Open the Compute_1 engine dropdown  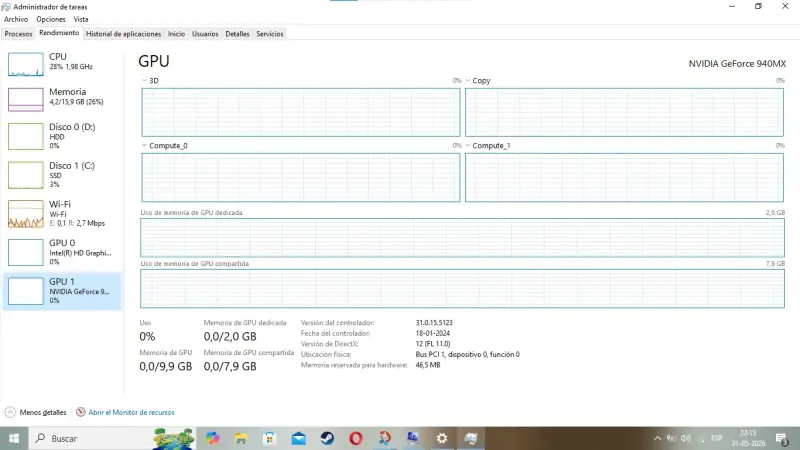pos(467,145)
